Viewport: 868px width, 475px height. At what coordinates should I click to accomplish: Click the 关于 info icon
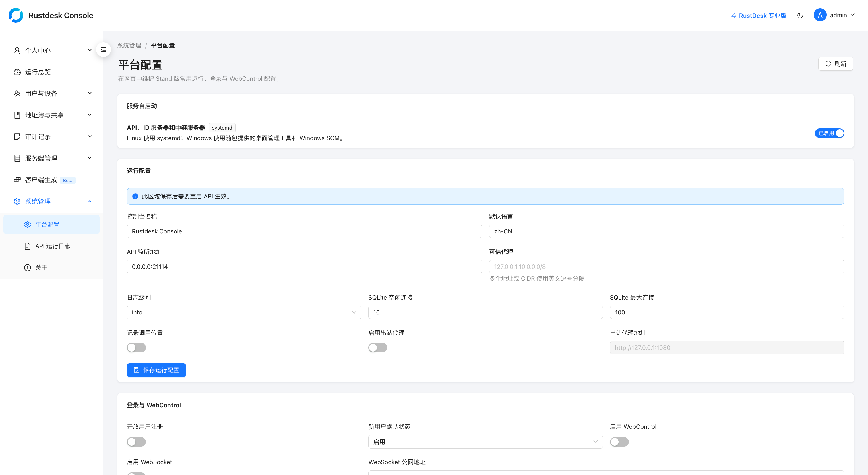coord(28,268)
